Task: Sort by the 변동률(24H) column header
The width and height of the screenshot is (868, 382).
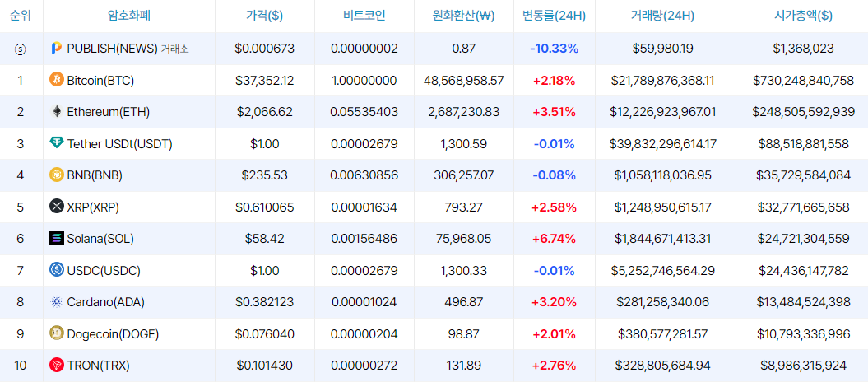Action: [555, 16]
